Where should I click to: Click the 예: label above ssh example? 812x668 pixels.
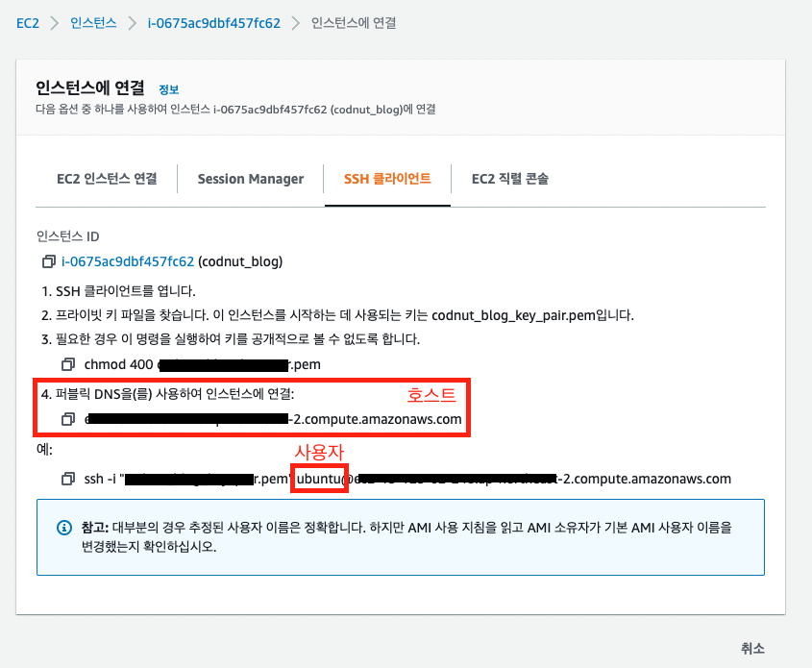(44, 449)
